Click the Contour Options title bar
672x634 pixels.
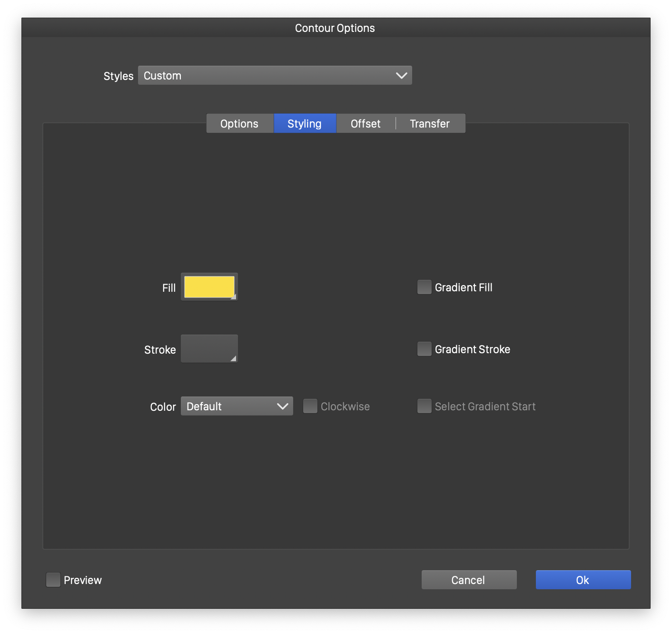[335, 28]
